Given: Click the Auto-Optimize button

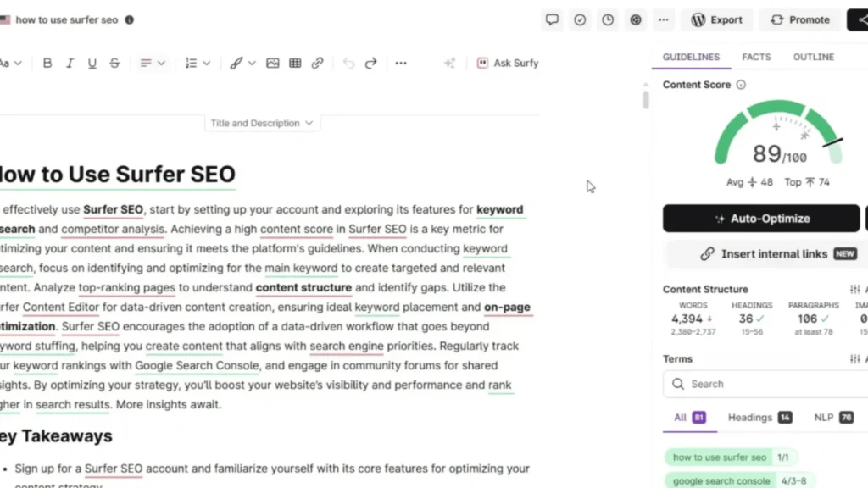Looking at the screenshot, I should click(760, 218).
